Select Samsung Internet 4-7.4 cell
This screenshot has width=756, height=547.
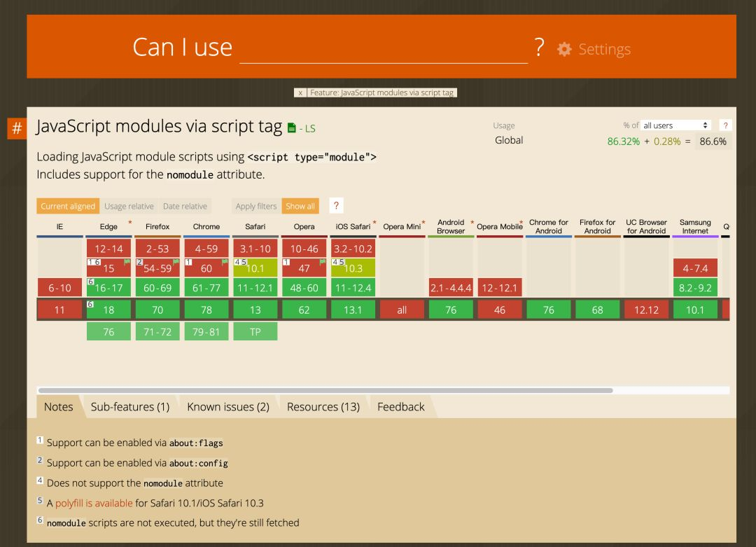pyautogui.click(x=695, y=268)
